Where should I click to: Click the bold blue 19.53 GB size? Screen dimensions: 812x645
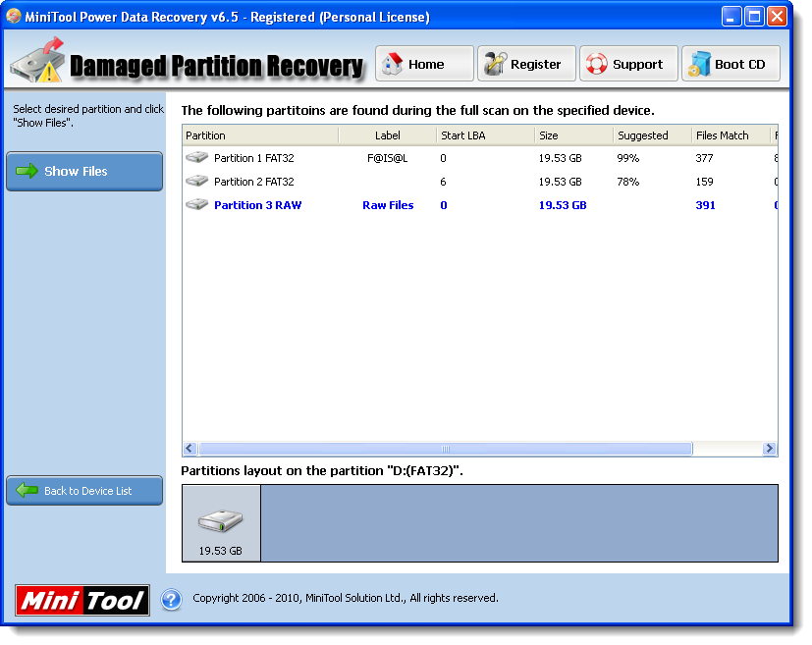(x=563, y=205)
